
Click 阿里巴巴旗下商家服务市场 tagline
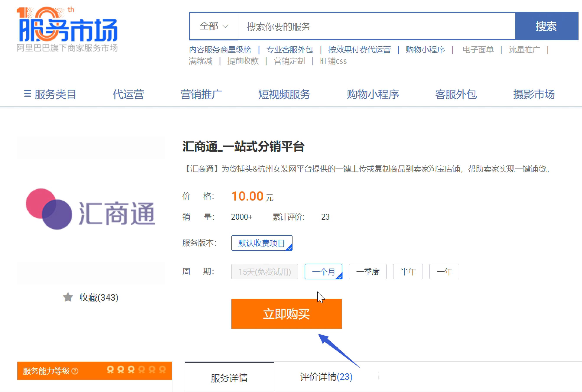coord(67,48)
